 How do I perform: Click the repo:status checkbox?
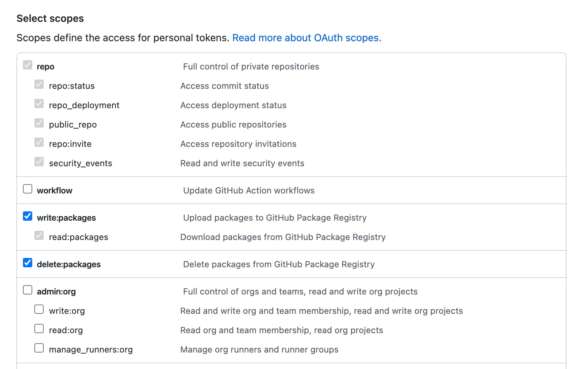tap(39, 84)
